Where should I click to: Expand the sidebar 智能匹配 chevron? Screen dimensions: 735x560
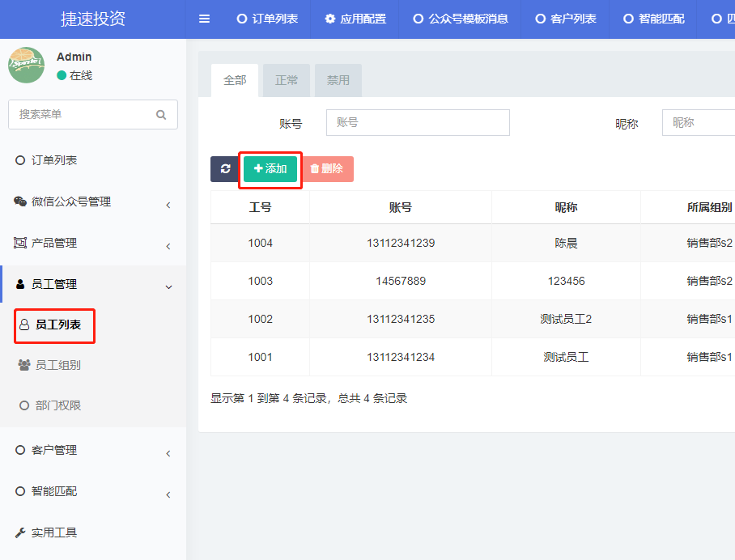click(168, 494)
